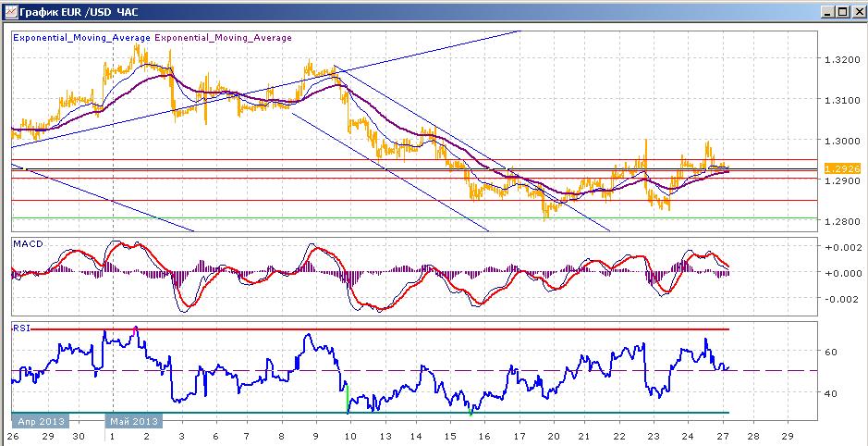The width and height of the screenshot is (868, 446).
Task: Click the chart window icon in title bar
Action: [10, 11]
